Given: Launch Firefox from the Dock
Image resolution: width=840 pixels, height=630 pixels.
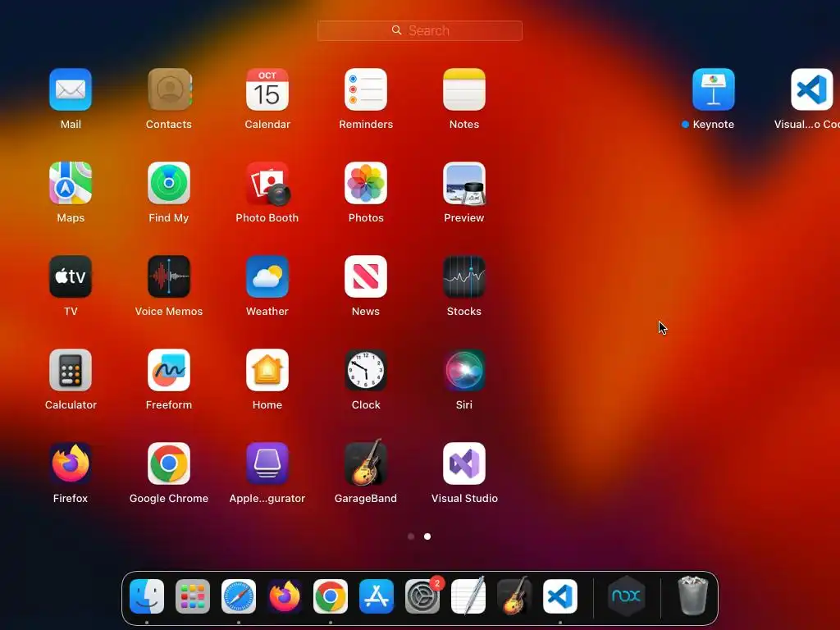Looking at the screenshot, I should pos(285,596).
